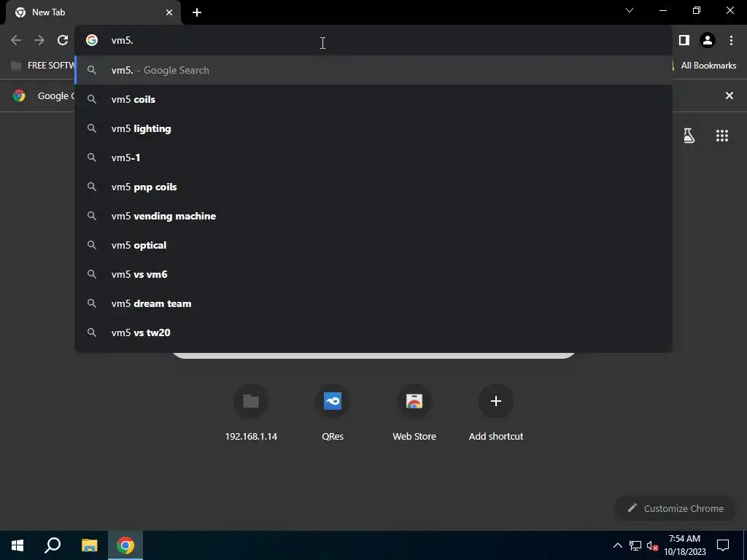Reload the page with the refresh icon
Screen dimensions: 747x560
click(63, 41)
